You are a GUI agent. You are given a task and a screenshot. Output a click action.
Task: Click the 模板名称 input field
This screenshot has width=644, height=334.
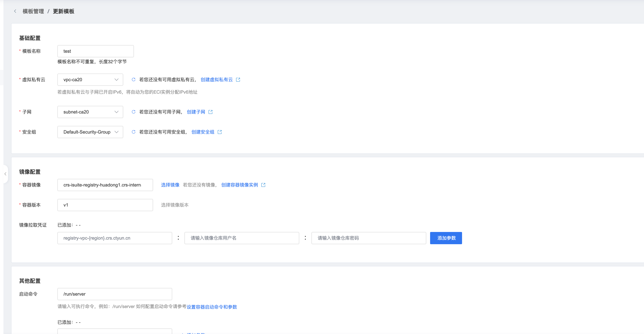tap(95, 51)
